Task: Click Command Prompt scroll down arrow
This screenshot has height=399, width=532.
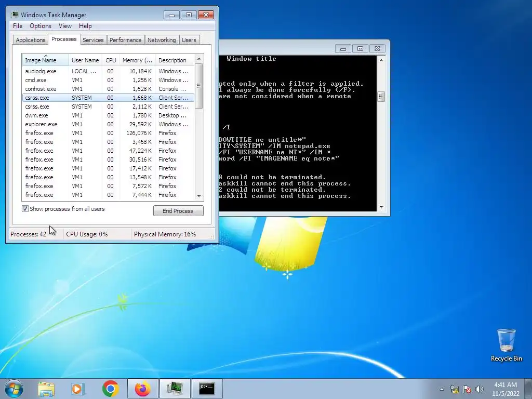Action: pyautogui.click(x=381, y=207)
